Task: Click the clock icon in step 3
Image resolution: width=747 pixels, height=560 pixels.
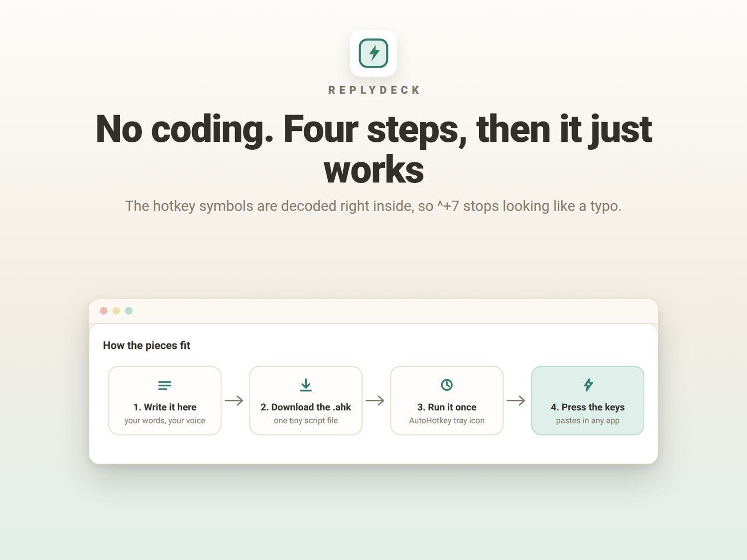Action: coord(447,385)
